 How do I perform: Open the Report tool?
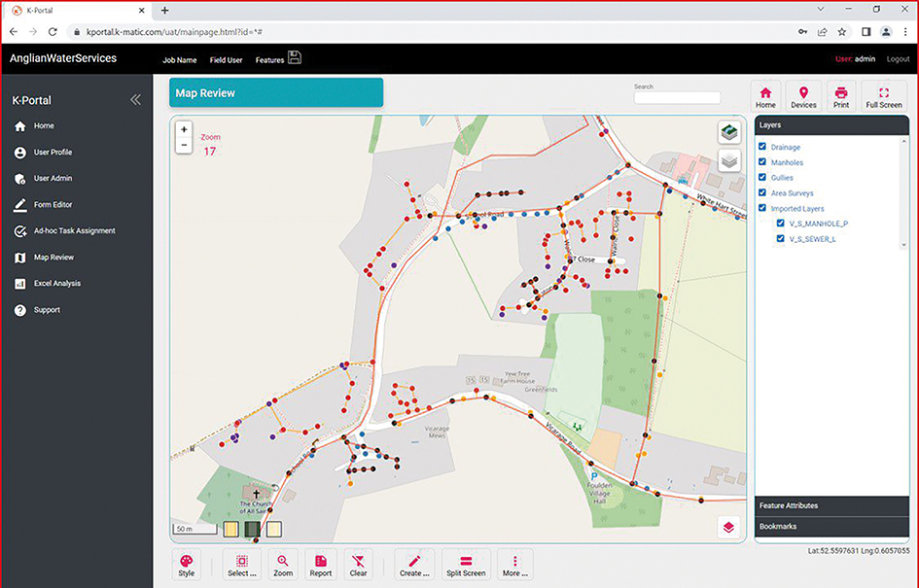[x=320, y=565]
